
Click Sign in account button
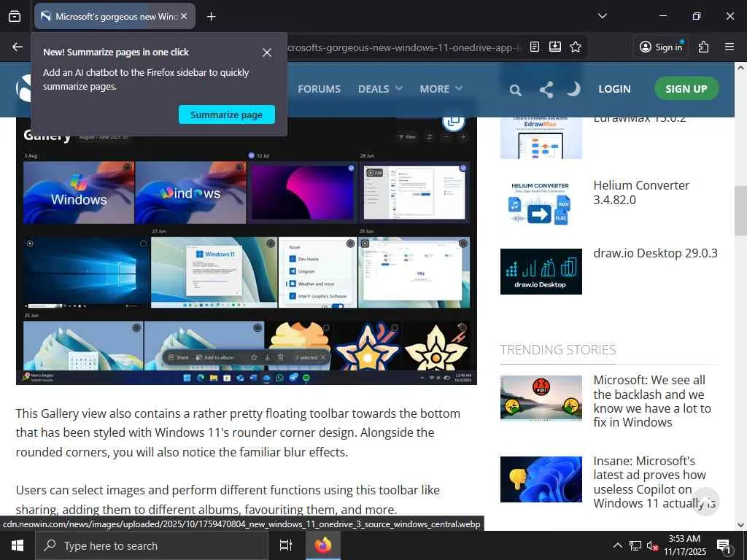pyautogui.click(x=661, y=47)
